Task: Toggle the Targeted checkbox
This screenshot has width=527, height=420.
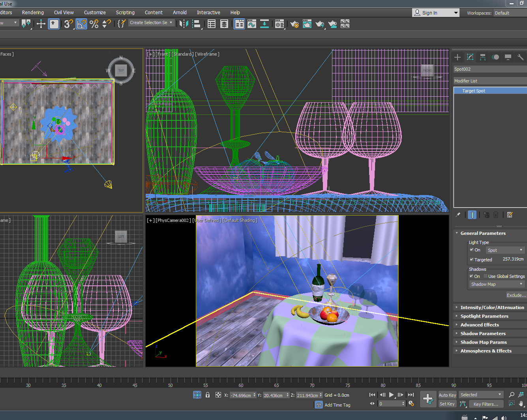Action: pyautogui.click(x=471, y=259)
